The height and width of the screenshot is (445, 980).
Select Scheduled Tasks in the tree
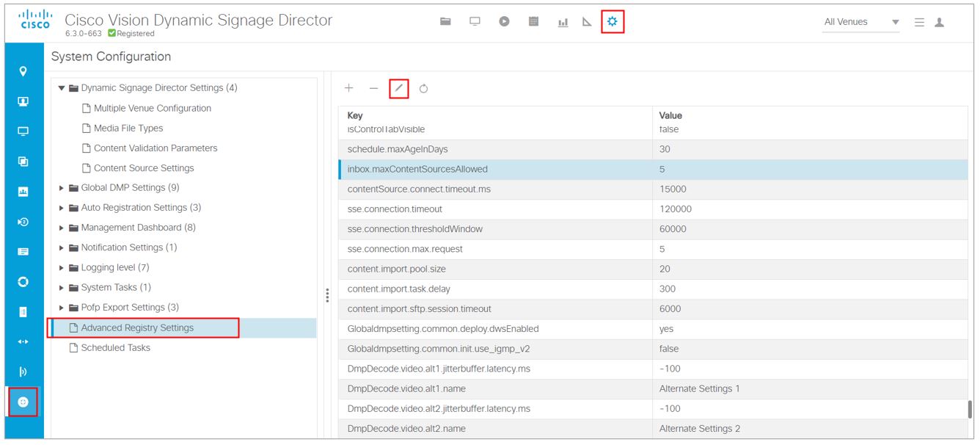[x=115, y=348]
